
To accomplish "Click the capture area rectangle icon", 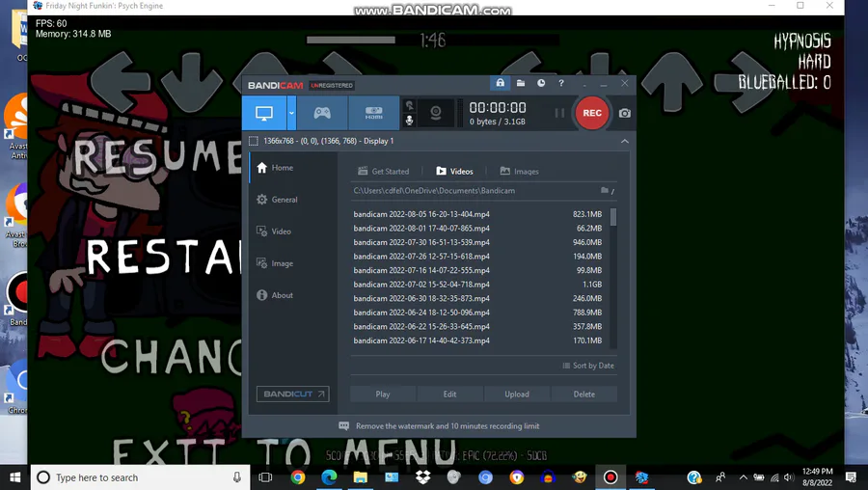I will pos(254,141).
